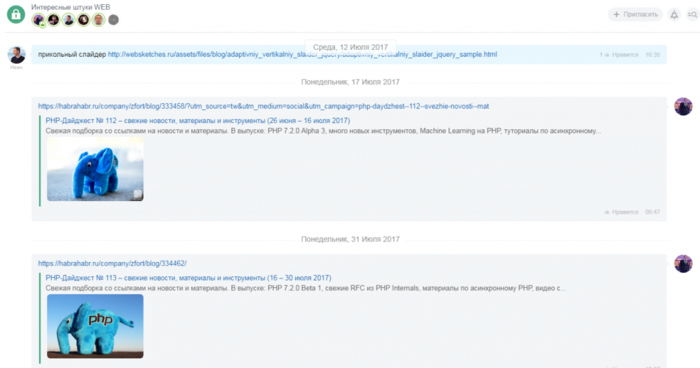Open the fifth member avatar in header
This screenshot has width=700, height=368.
click(x=99, y=20)
